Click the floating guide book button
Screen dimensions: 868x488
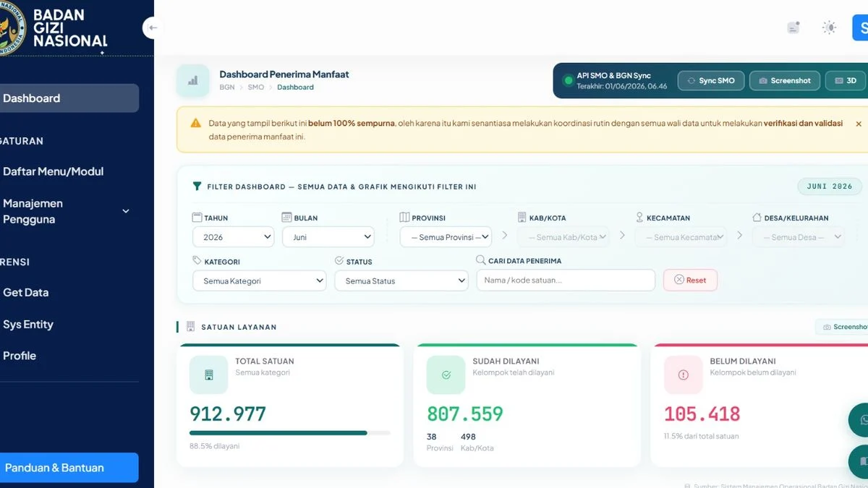click(860, 461)
